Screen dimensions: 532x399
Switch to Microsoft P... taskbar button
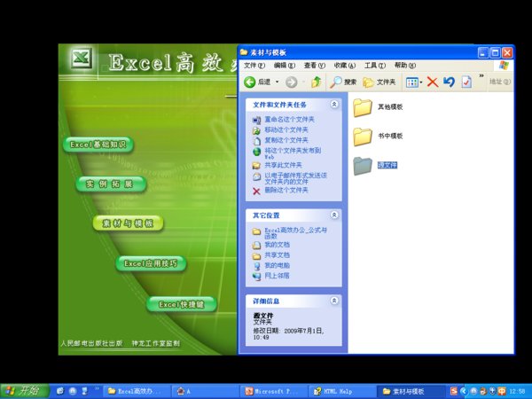[x=274, y=391]
